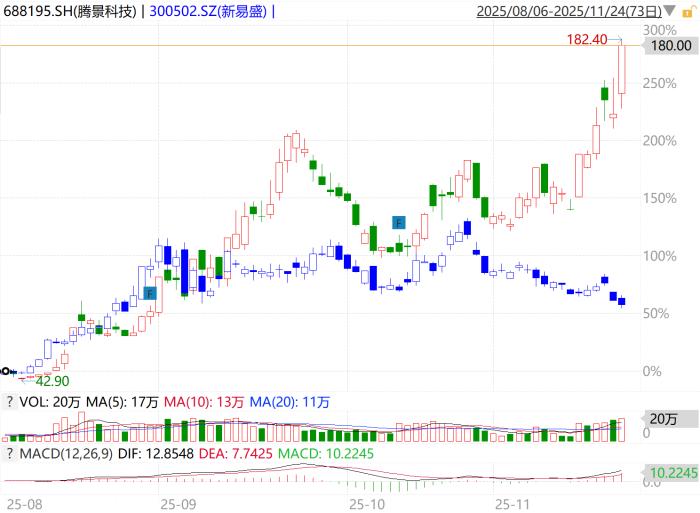Click the 200% axis label

pos(659,141)
